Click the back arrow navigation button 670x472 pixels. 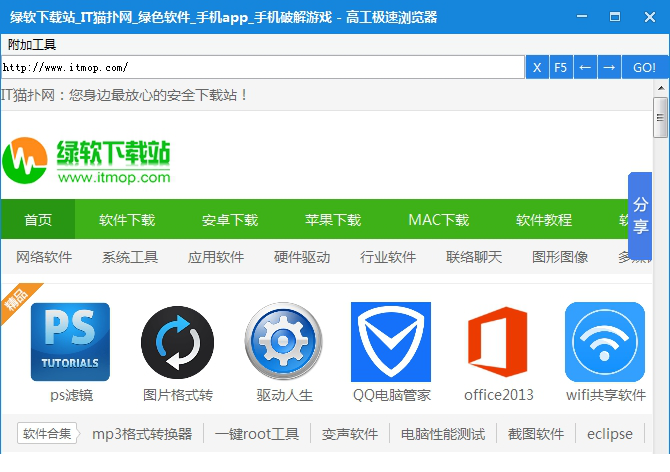(x=585, y=67)
